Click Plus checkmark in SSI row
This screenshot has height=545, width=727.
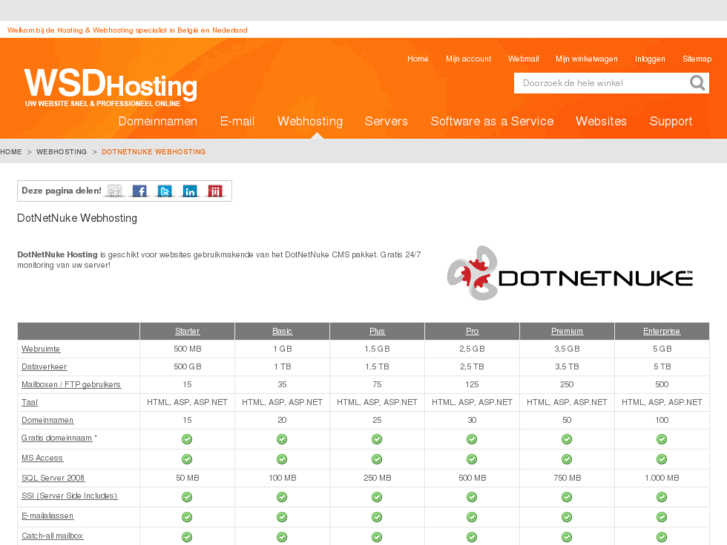click(x=377, y=497)
